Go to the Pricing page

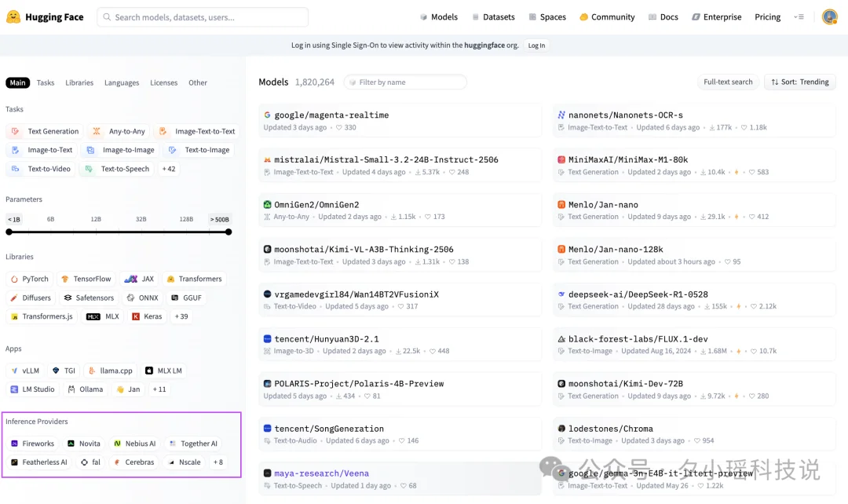click(x=767, y=16)
